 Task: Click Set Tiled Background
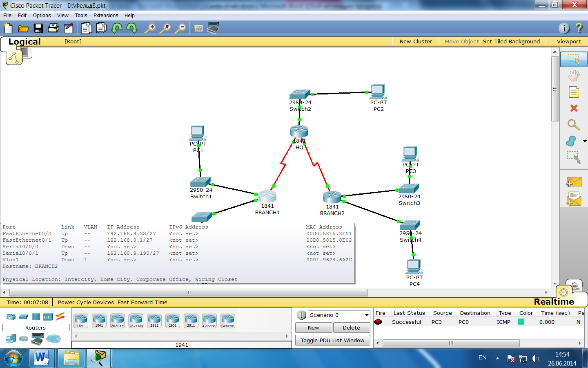pyautogui.click(x=511, y=41)
